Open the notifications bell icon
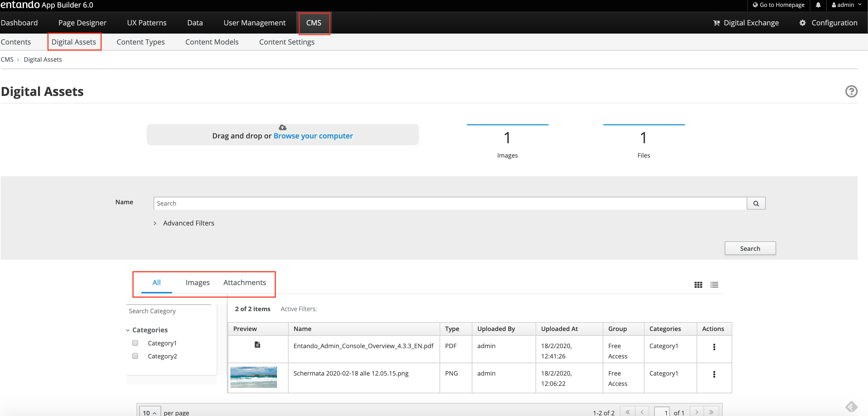Image resolution: width=868 pixels, height=416 pixels. 818,5
